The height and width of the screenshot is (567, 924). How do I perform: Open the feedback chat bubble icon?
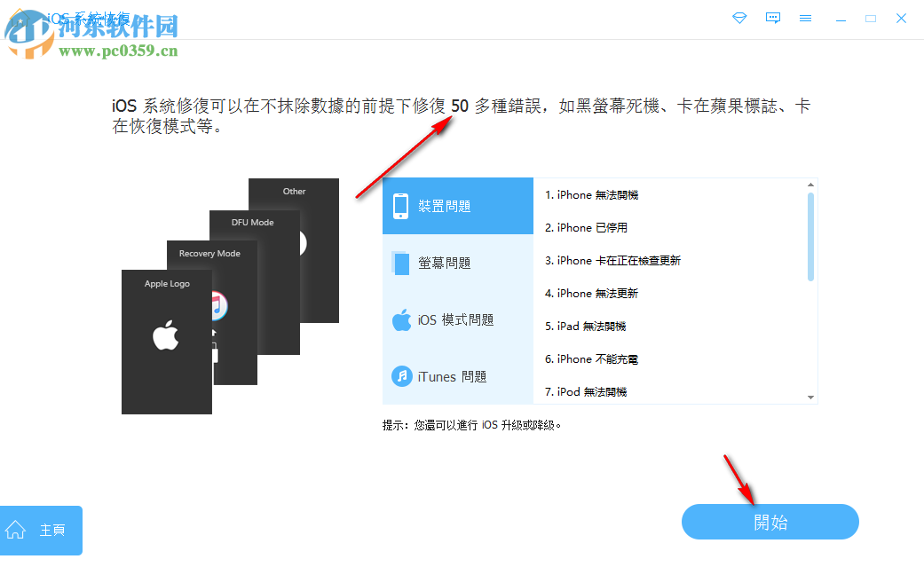(772, 18)
